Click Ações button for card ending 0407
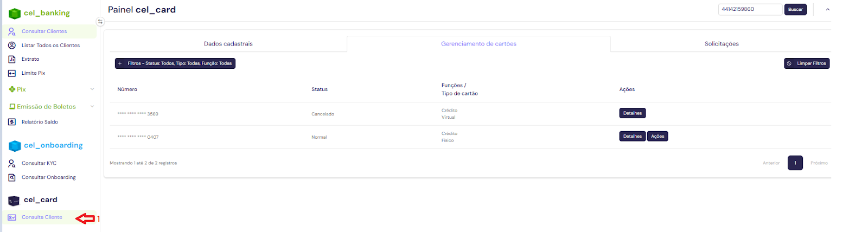 (658, 137)
